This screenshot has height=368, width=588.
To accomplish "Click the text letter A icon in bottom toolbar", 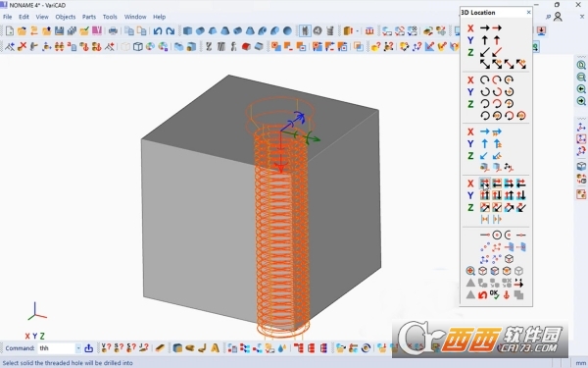I will tap(215, 348).
